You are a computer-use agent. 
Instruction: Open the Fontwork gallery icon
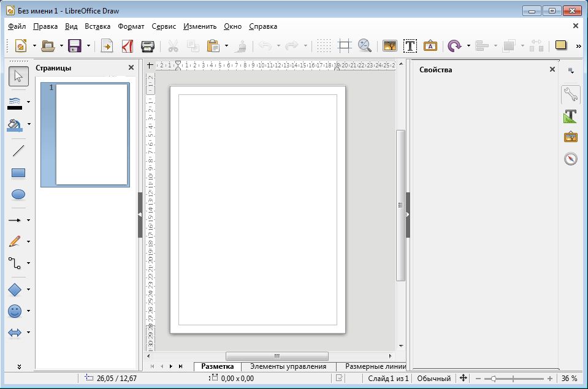point(430,46)
